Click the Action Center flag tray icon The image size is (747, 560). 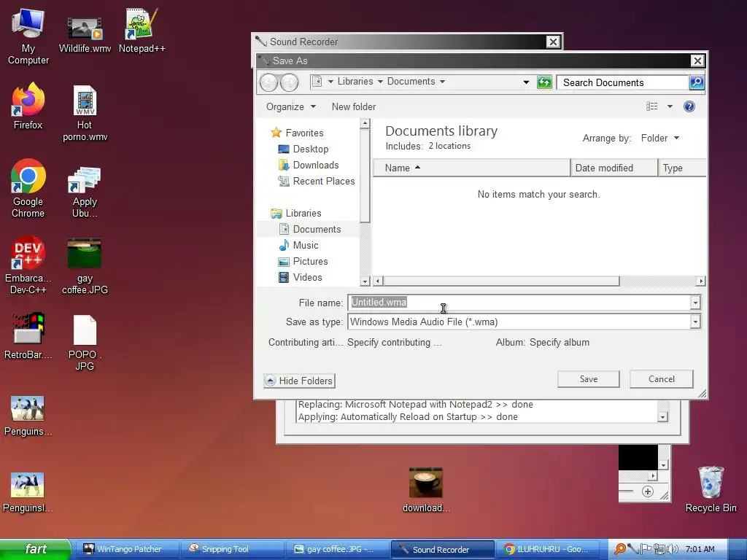(x=646, y=549)
